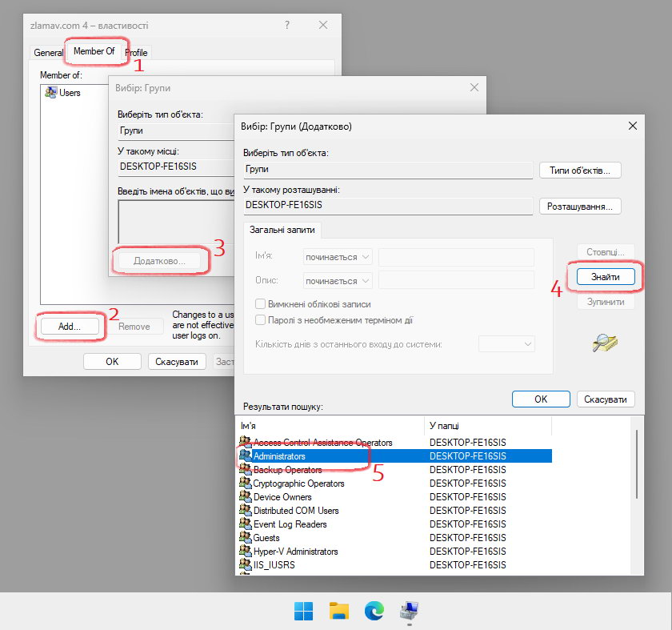Launch Microsoft Edge from the taskbar
Screen dimensions: 672x630
tap(374, 612)
